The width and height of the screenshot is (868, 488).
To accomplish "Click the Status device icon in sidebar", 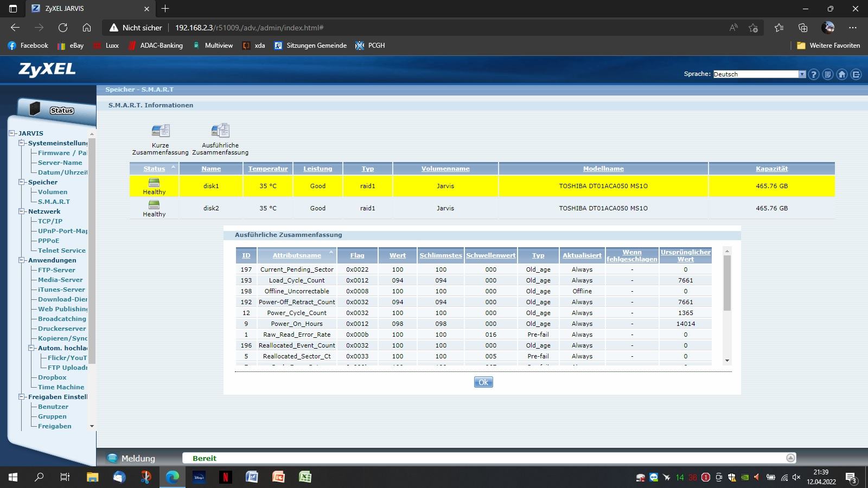I will click(35, 109).
